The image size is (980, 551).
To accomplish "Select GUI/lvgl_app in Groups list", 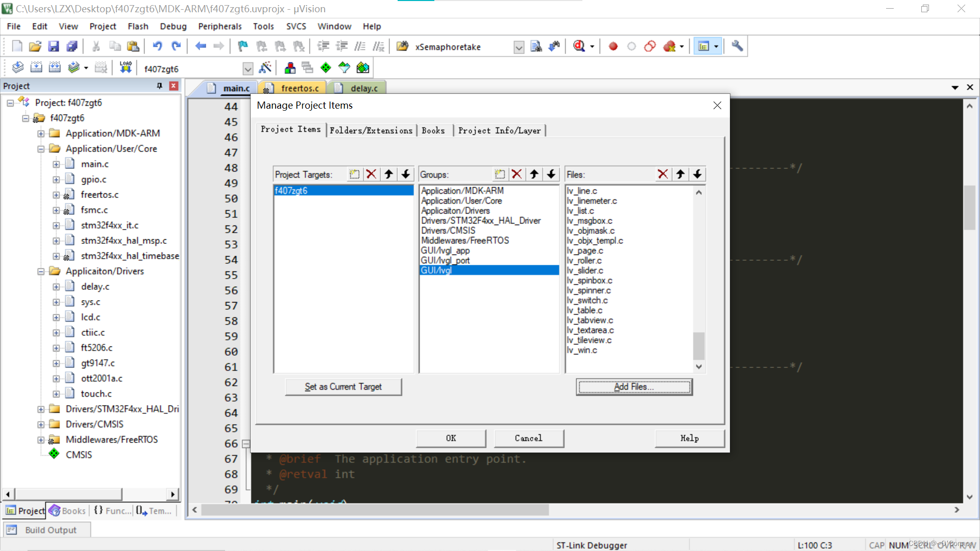I will 445,251.
